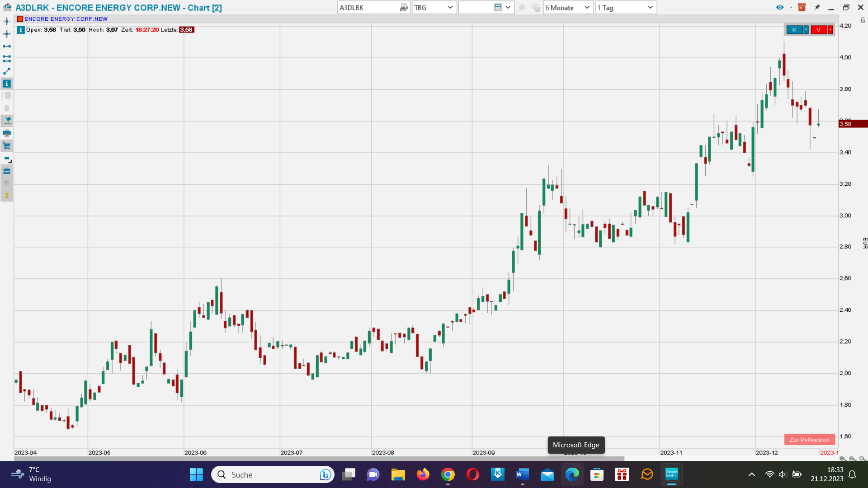The height and width of the screenshot is (488, 868).
Task: Click the red archive box icon
Action: [802, 8]
